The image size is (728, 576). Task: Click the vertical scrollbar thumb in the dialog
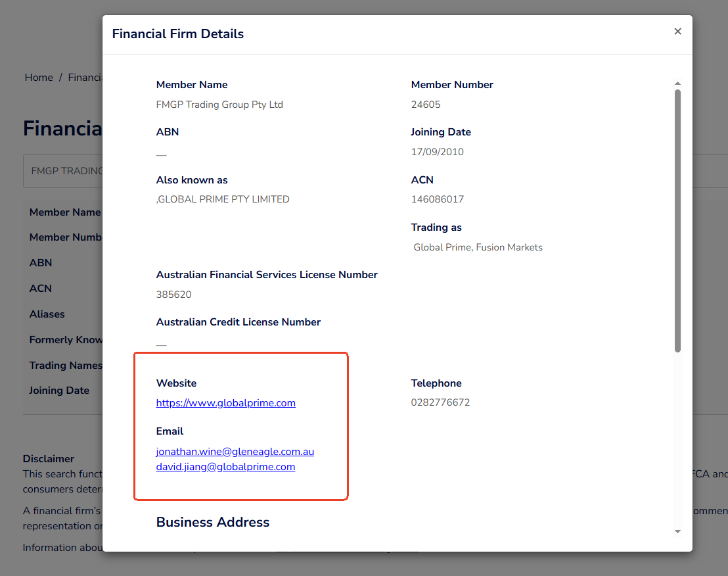coord(677,221)
